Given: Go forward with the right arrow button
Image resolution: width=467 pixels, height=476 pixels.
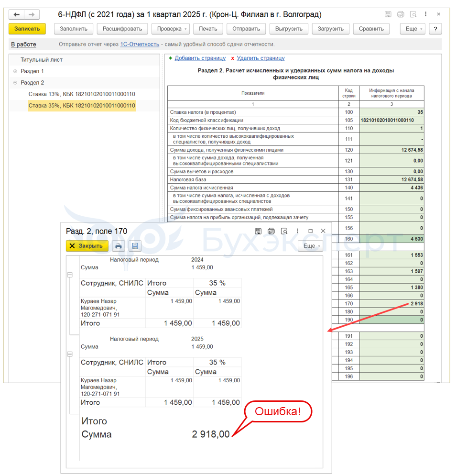Looking at the screenshot, I should pyautogui.click(x=32, y=14).
